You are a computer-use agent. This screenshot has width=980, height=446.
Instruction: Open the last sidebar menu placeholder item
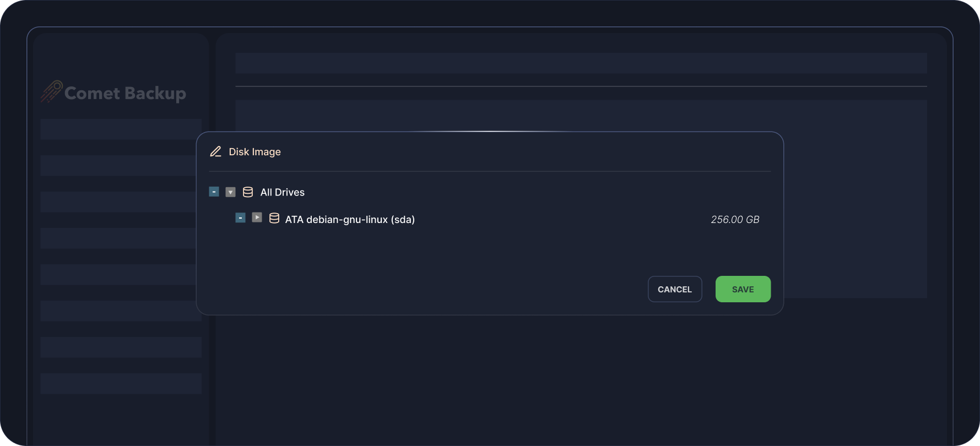(x=121, y=383)
